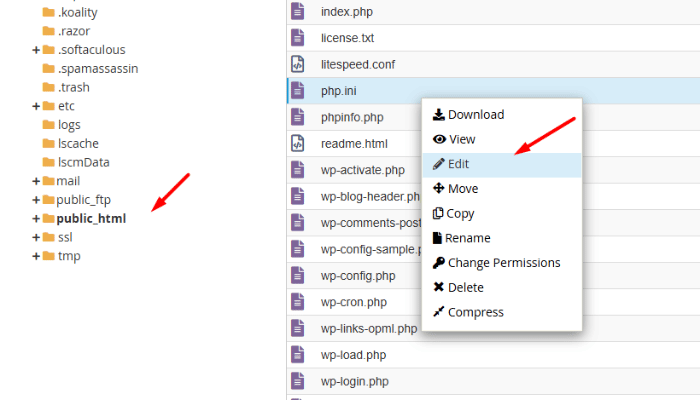Viewport: 700px width, 400px height.
Task: Click the pencil icon beside Edit
Action: click(x=438, y=164)
